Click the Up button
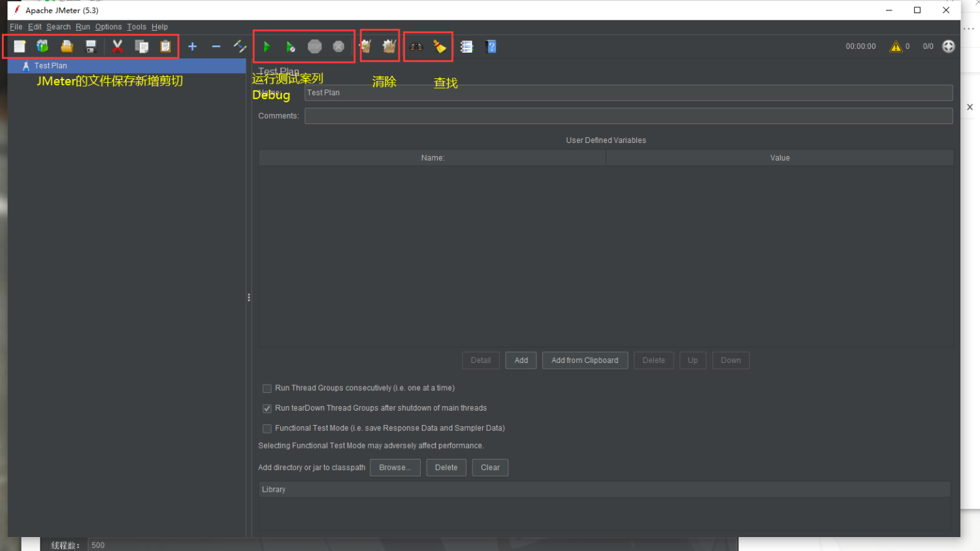This screenshot has height=551, width=980. click(x=693, y=360)
